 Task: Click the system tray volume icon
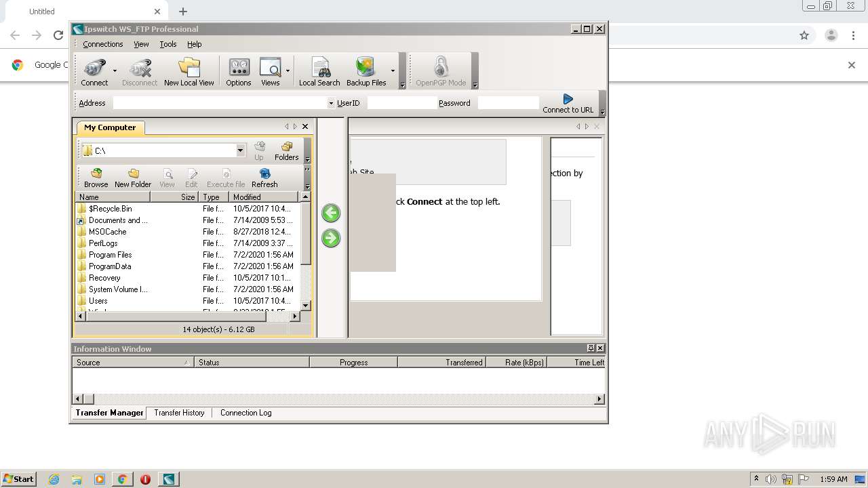pos(771,479)
